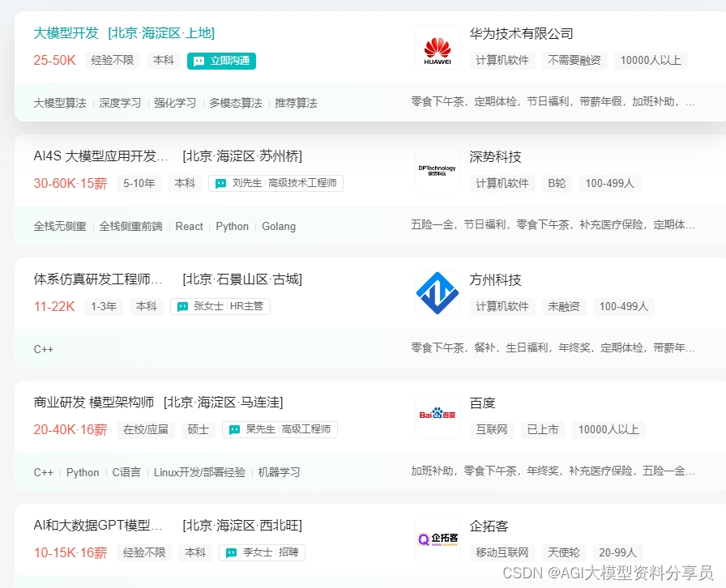Screen dimensions: 726x588
Task: Click the Golang skill tag
Action: [279, 227]
